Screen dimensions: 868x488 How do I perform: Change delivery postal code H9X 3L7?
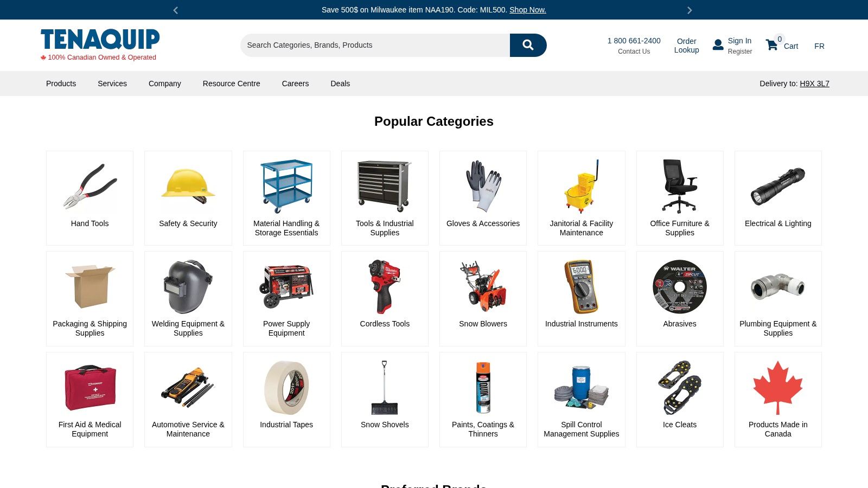pyautogui.click(x=814, y=84)
